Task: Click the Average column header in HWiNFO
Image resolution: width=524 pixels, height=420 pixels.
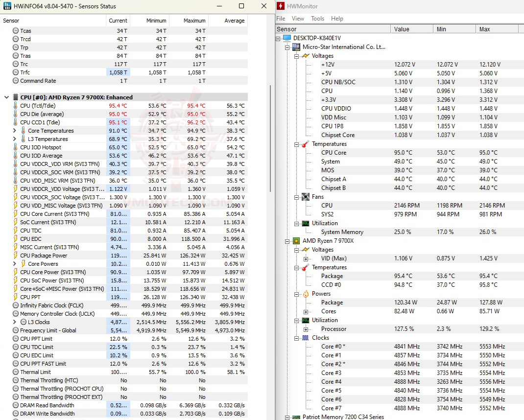Action: tap(228, 21)
